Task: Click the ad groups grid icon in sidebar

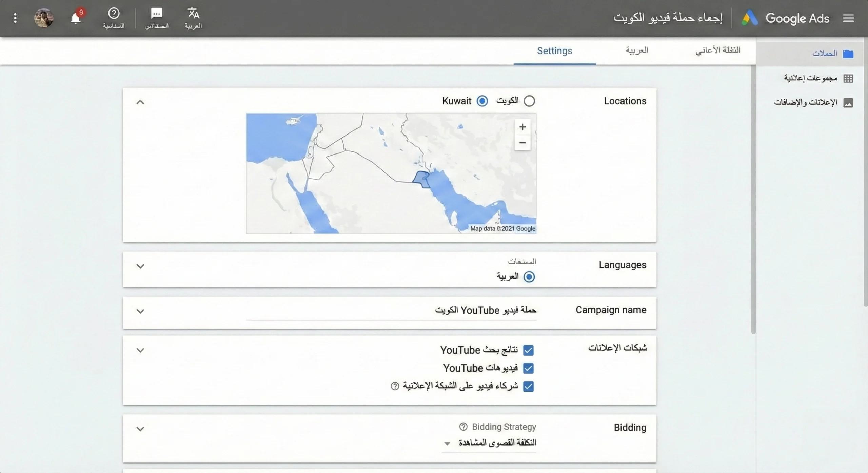Action: 848,78
